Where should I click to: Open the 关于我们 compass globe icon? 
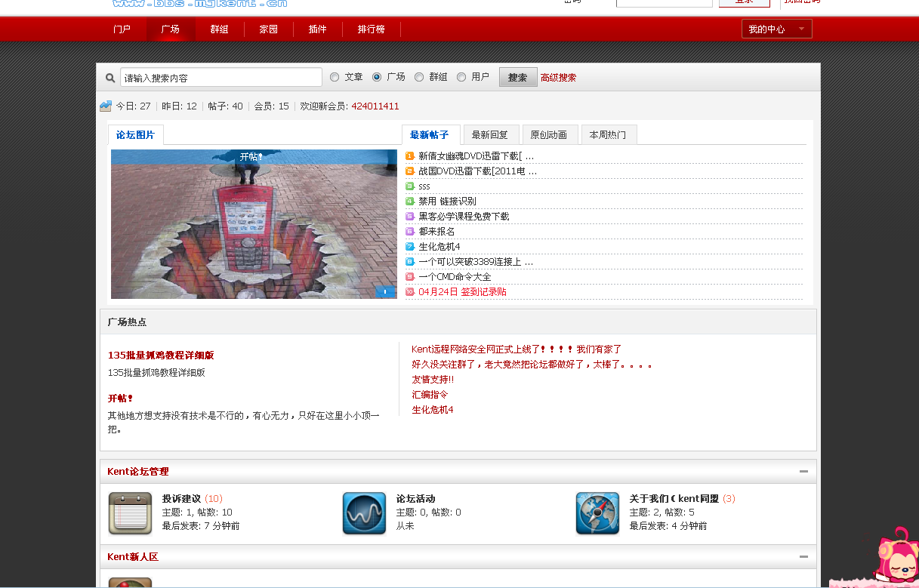(x=598, y=513)
